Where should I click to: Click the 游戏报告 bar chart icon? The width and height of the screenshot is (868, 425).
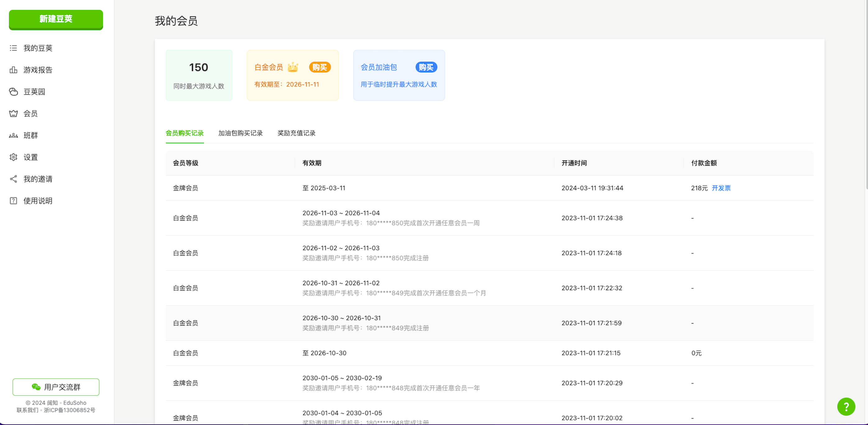[x=13, y=70]
